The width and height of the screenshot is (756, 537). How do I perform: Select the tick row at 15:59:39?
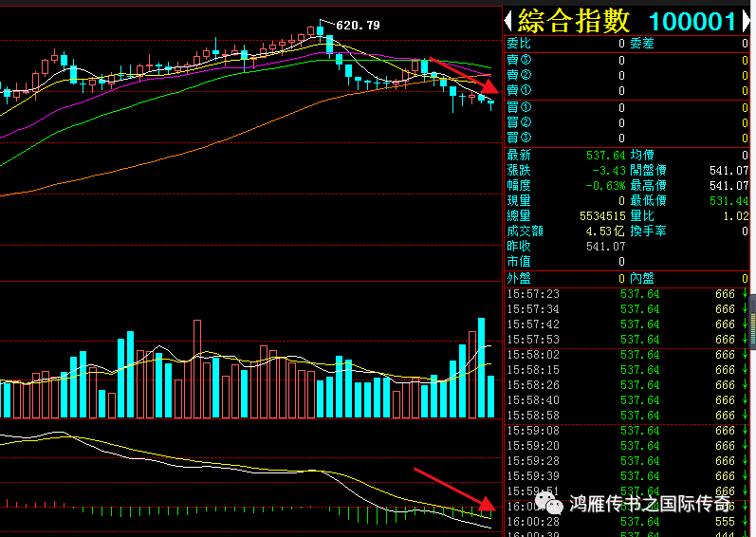pos(627,476)
